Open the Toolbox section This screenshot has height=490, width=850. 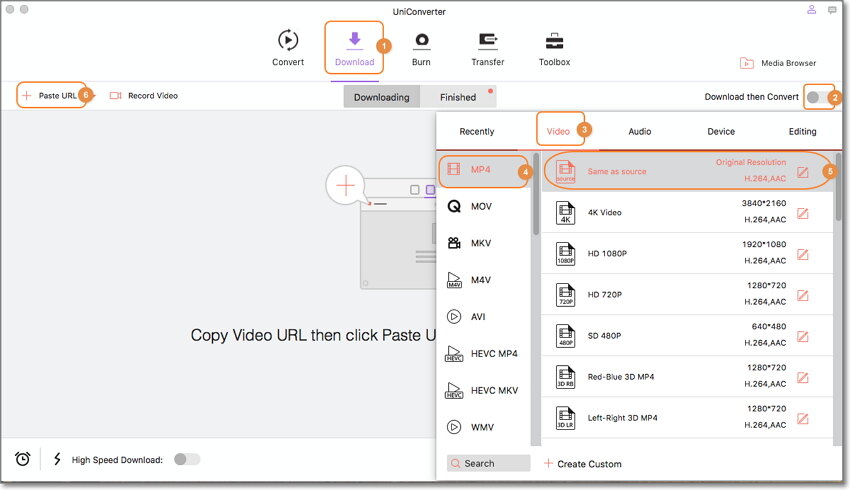[x=554, y=48]
